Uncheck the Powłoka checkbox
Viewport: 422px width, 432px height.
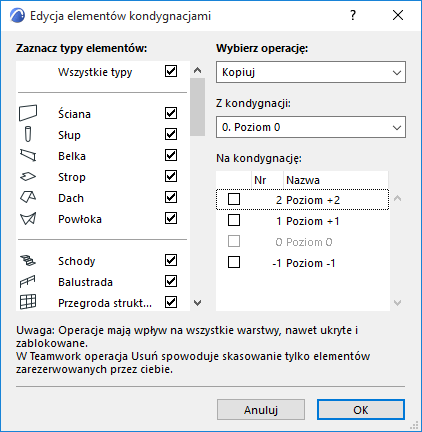point(171,218)
